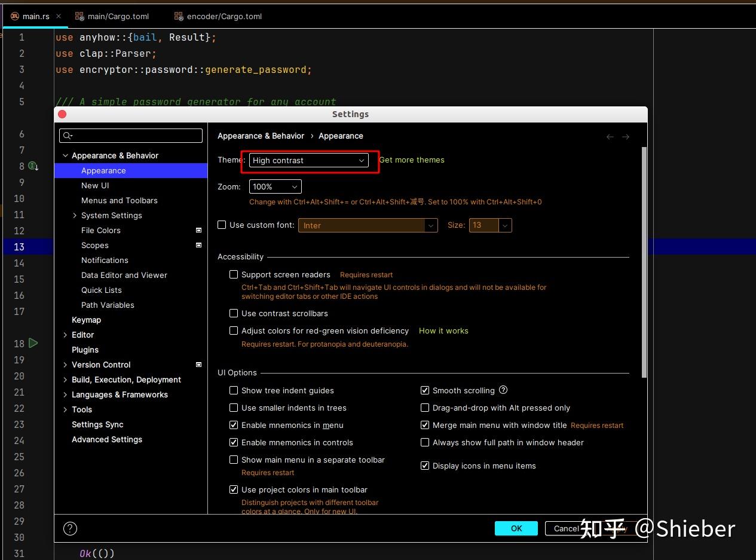Click the Get more themes link
756x560 pixels.
point(412,160)
